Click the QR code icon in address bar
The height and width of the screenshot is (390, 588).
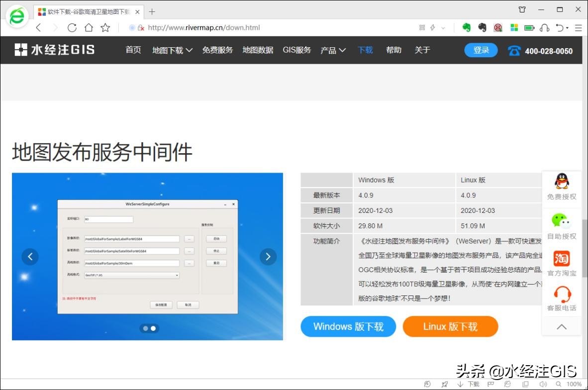[x=422, y=27]
